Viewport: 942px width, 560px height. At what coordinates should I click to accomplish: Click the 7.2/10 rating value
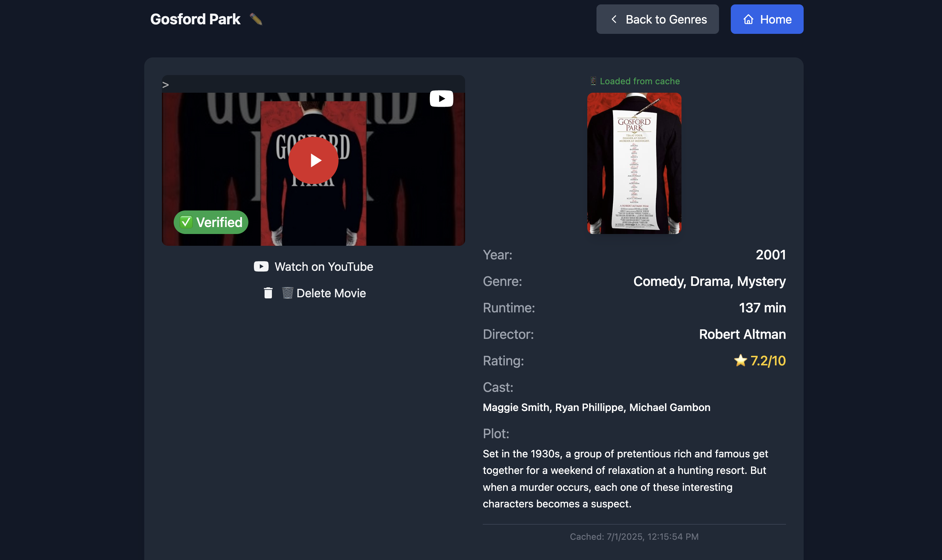tap(768, 361)
